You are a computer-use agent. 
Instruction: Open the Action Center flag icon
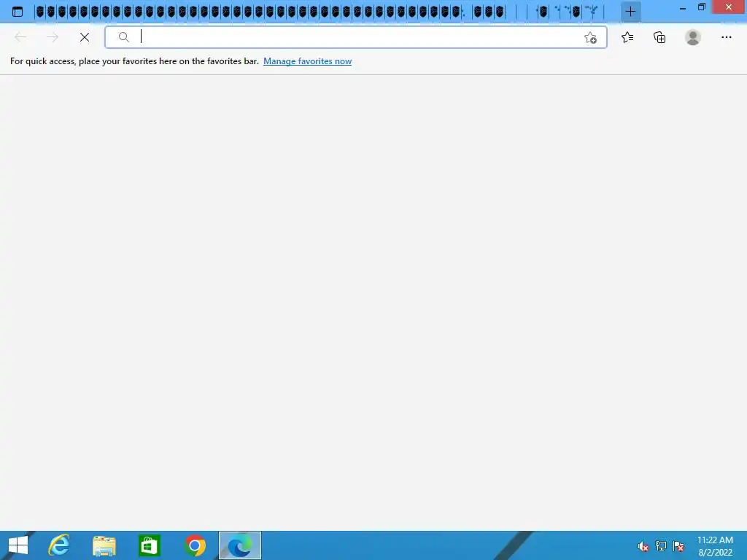[x=678, y=546]
